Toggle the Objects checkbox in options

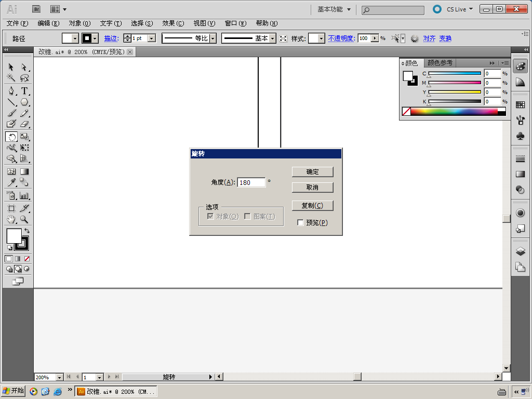tap(210, 217)
